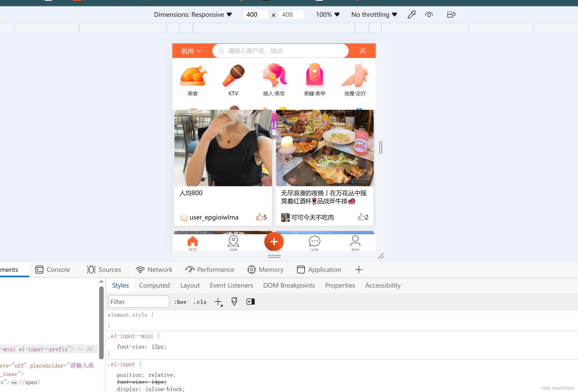Click the rotate device icon
The height and width of the screenshot is (392, 578).
(451, 14)
